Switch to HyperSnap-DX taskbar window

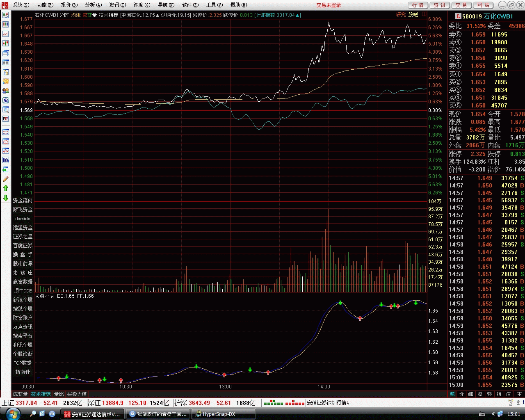pos(224,414)
